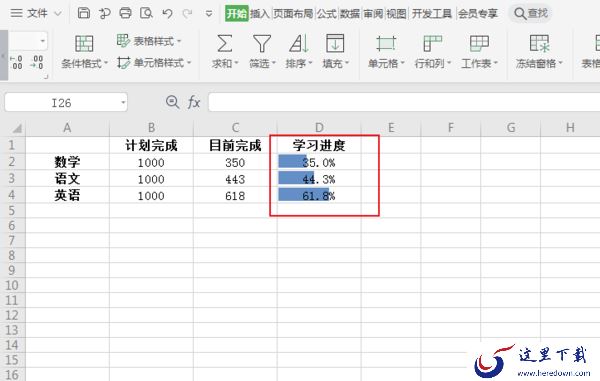Click the 填充 fill icon
The image size is (600, 381).
335,43
